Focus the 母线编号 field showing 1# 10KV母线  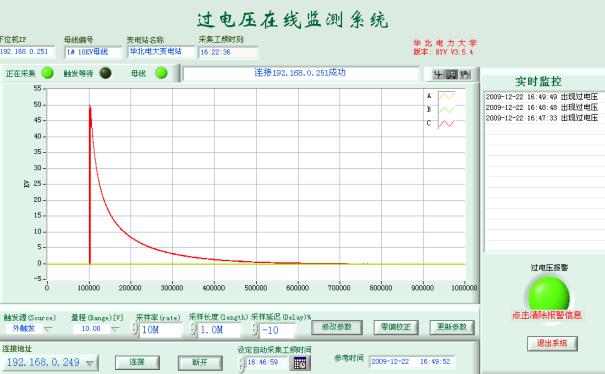coord(93,52)
